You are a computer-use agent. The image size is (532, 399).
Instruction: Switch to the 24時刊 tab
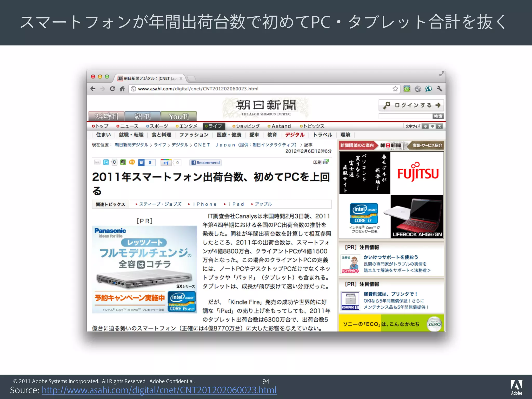pos(107,116)
